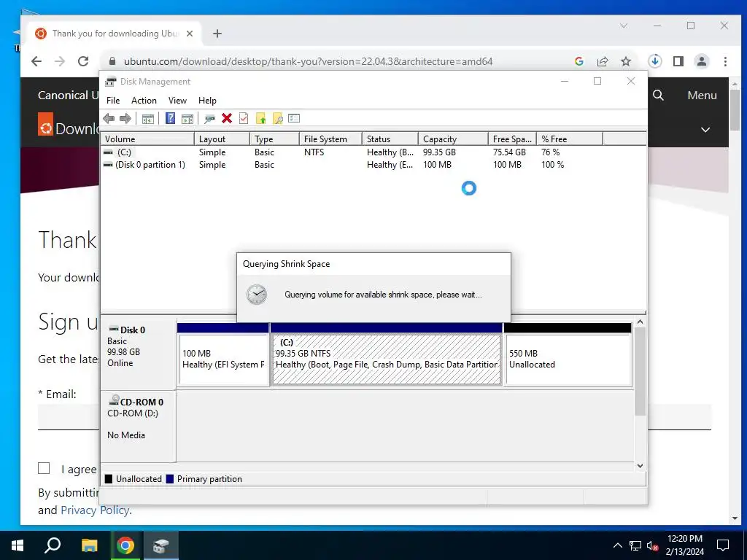
Task: Open the Help menu in Disk Management
Action: click(207, 101)
